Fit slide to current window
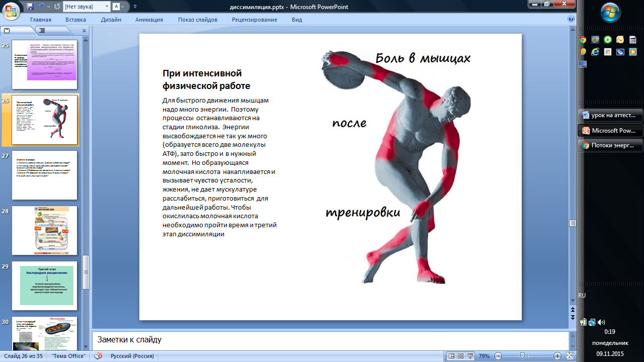This screenshot has width=644, height=362. (x=570, y=356)
